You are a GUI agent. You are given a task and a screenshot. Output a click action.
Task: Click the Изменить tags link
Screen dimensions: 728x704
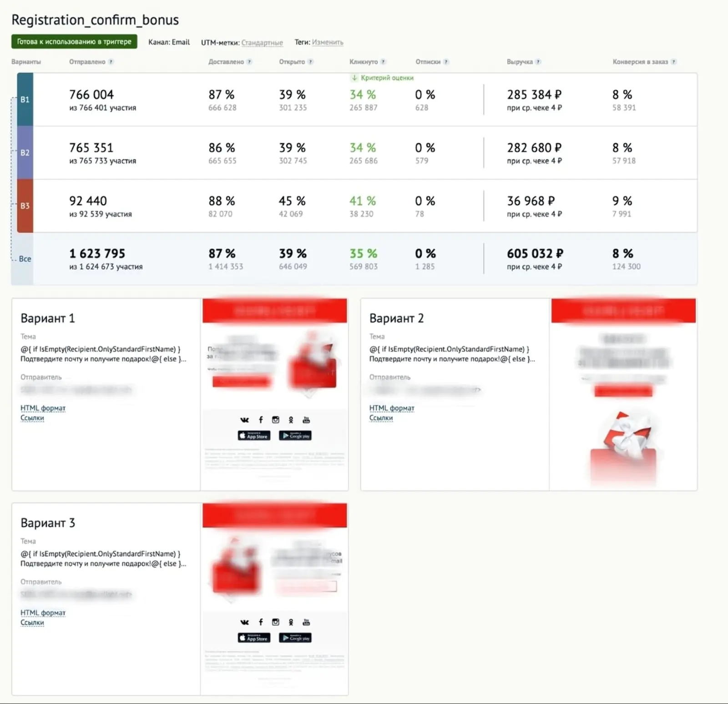tap(328, 42)
